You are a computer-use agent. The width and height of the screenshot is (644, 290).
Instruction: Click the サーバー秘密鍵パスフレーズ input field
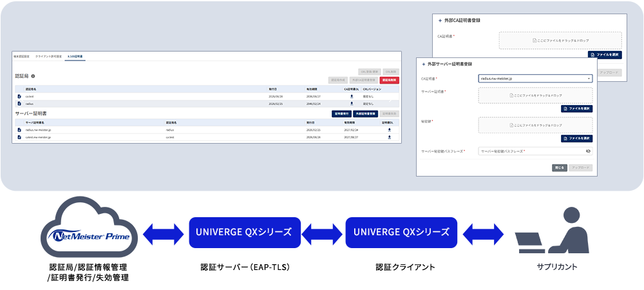[535, 151]
